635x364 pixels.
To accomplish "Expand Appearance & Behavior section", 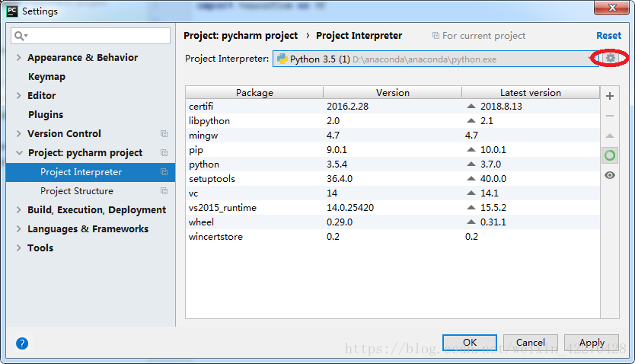I will tap(18, 58).
